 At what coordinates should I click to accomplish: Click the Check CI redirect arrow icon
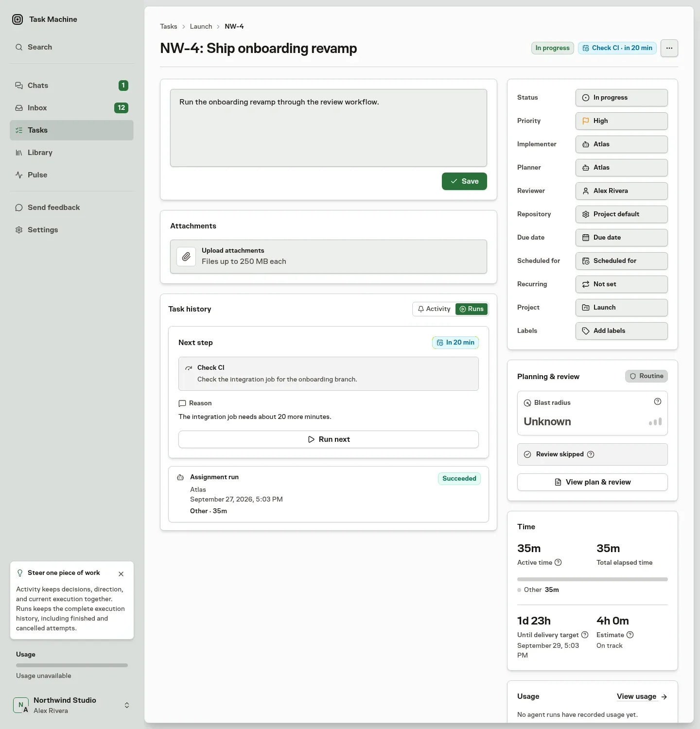[189, 368]
